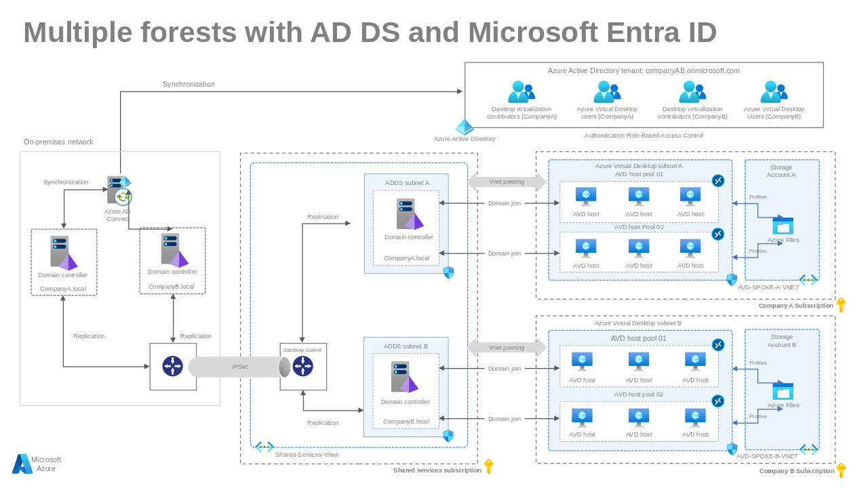
Task: Click the shield icon on Azure Virtual Desktop subnet B
Action: 732,449
